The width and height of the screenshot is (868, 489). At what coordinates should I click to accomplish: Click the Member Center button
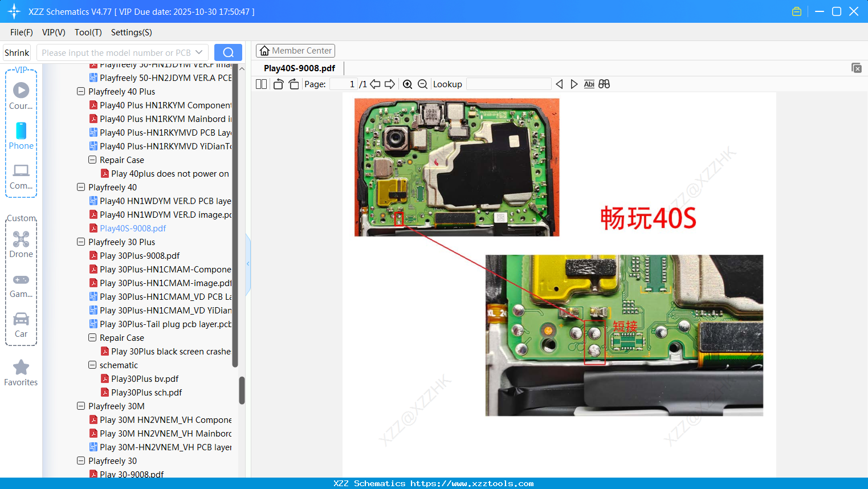tap(295, 51)
